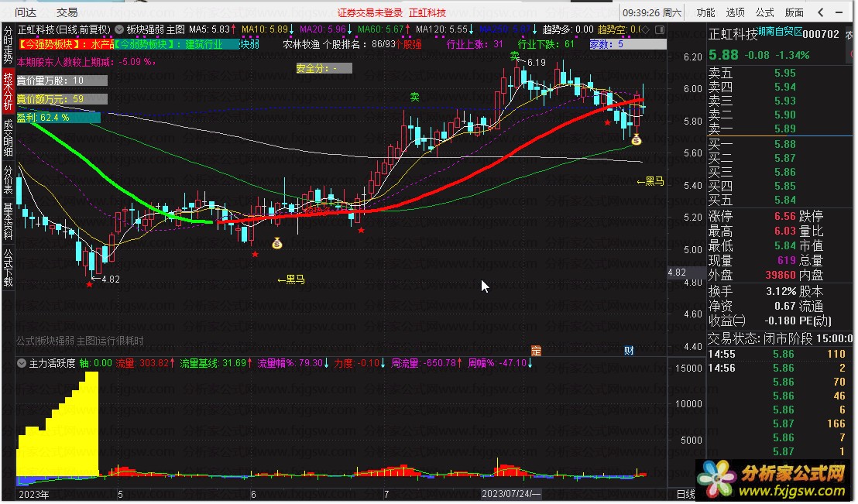Click the 卖五 price 5.95
The image size is (858, 504).
pyautogui.click(x=784, y=73)
